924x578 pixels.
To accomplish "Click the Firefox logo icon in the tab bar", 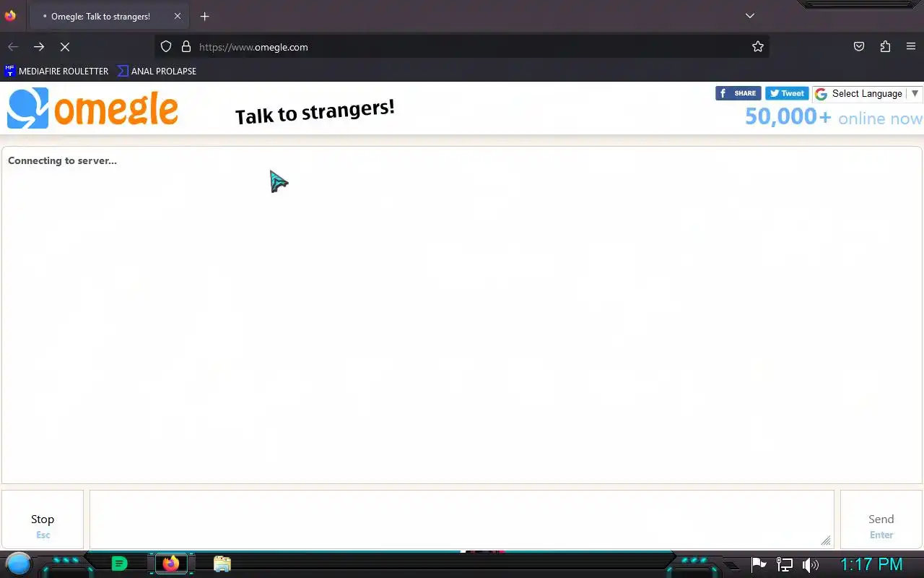I will [x=10, y=16].
